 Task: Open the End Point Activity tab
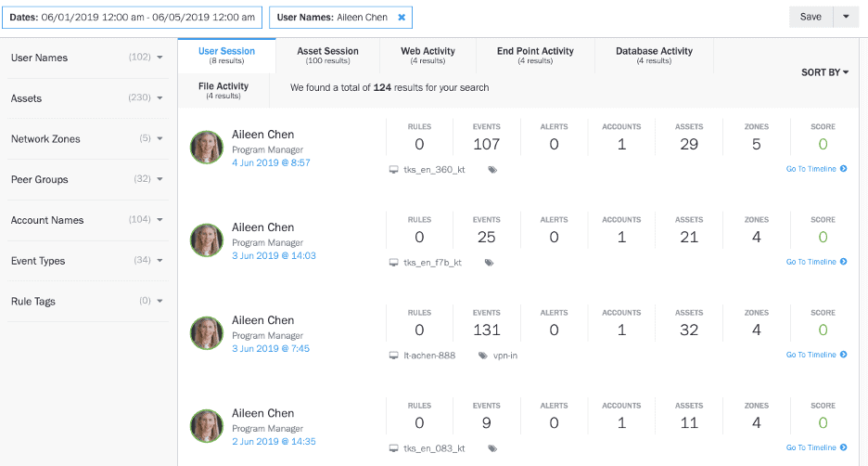click(535, 56)
